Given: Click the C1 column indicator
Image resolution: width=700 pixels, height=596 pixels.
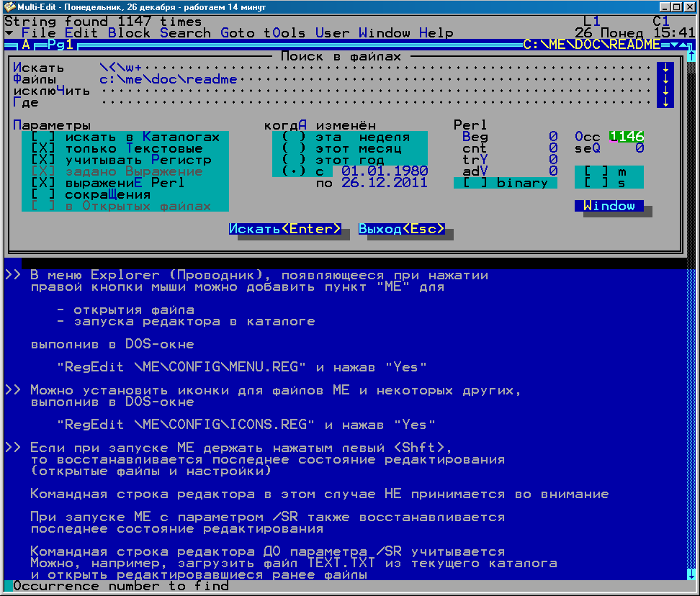Looking at the screenshot, I should click(x=661, y=22).
